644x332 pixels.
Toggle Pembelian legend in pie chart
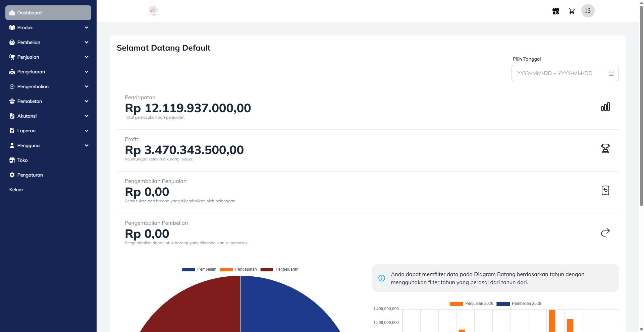click(x=199, y=269)
